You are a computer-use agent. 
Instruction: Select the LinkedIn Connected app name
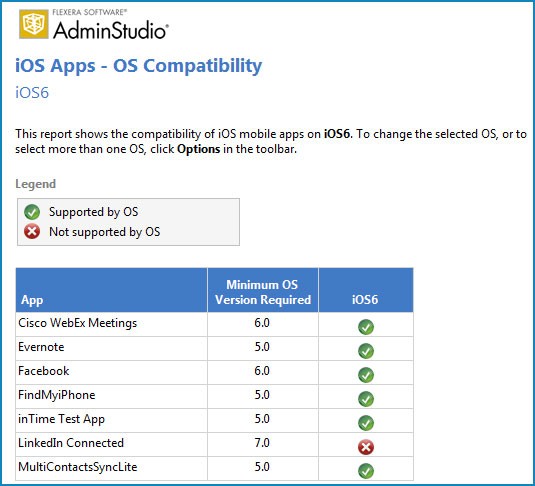coord(71,443)
